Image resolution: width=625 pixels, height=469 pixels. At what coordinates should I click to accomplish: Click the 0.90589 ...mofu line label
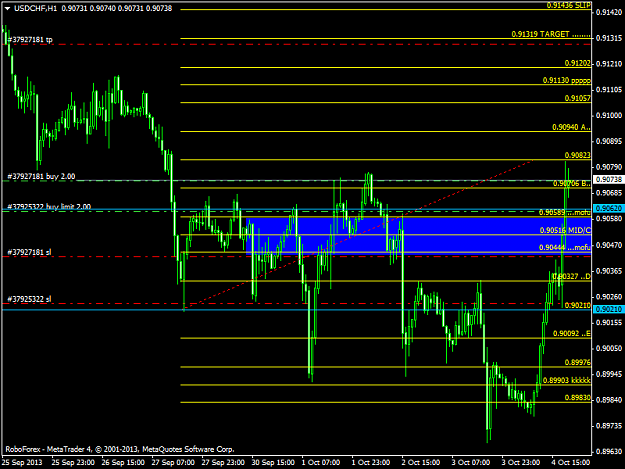coord(564,212)
